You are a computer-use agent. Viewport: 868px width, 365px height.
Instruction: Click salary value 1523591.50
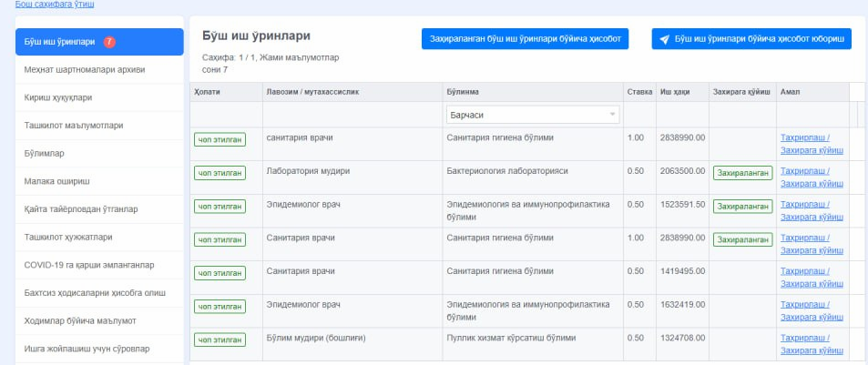tap(682, 205)
